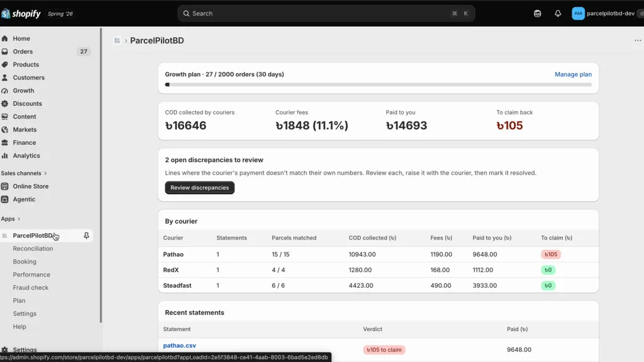
Task: Click the ৳16646 COD collected value
Action: tap(186, 126)
